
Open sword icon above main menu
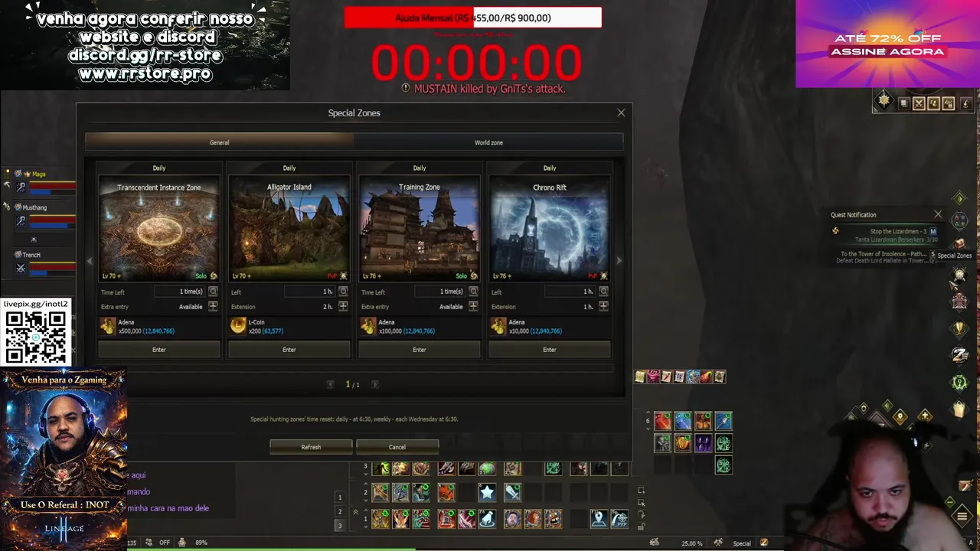pyautogui.click(x=965, y=486)
